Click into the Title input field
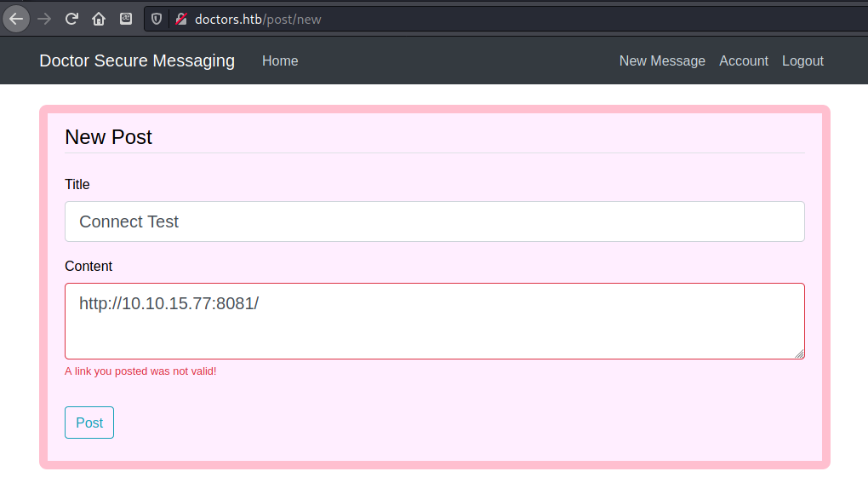 [x=434, y=221]
